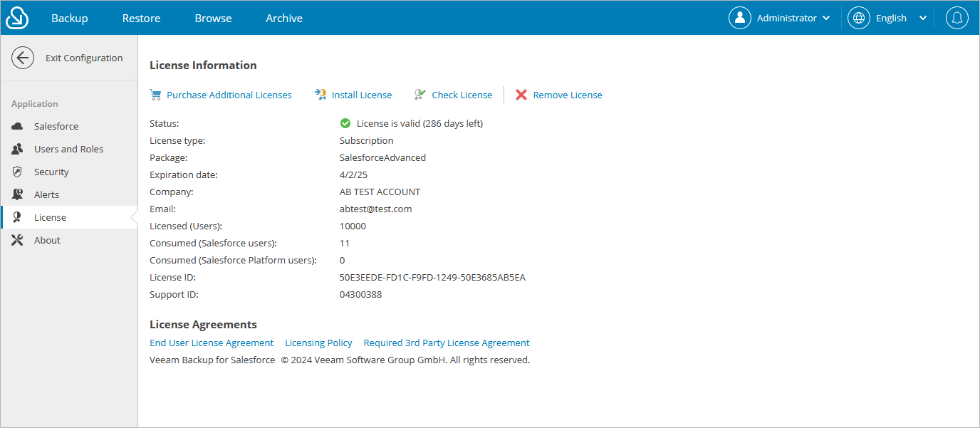
Task: Go to the Archive tab
Action: 284,18
